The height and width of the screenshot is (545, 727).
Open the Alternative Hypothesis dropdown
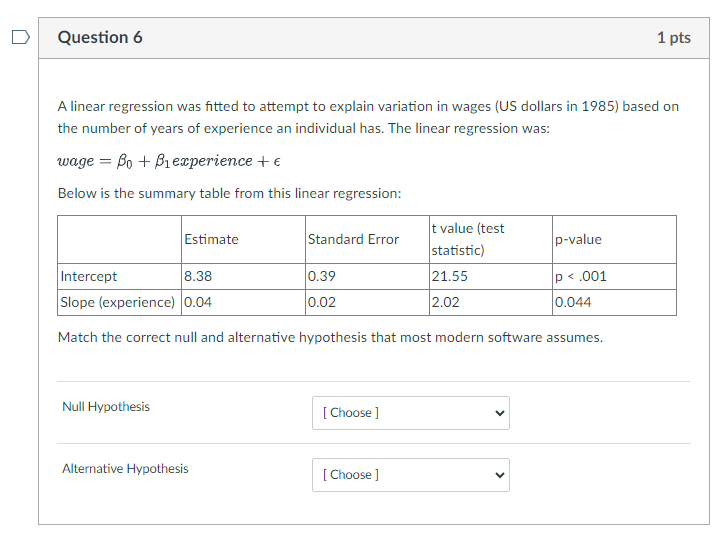[x=411, y=475]
